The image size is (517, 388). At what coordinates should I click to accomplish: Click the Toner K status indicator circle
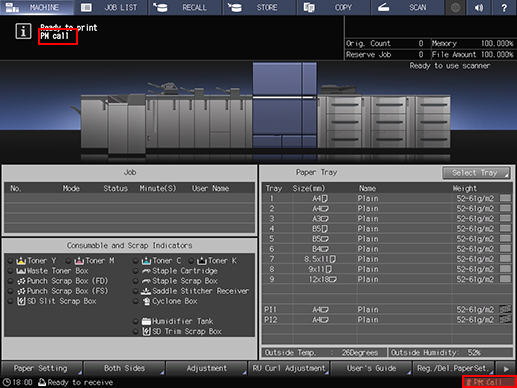[x=191, y=261]
